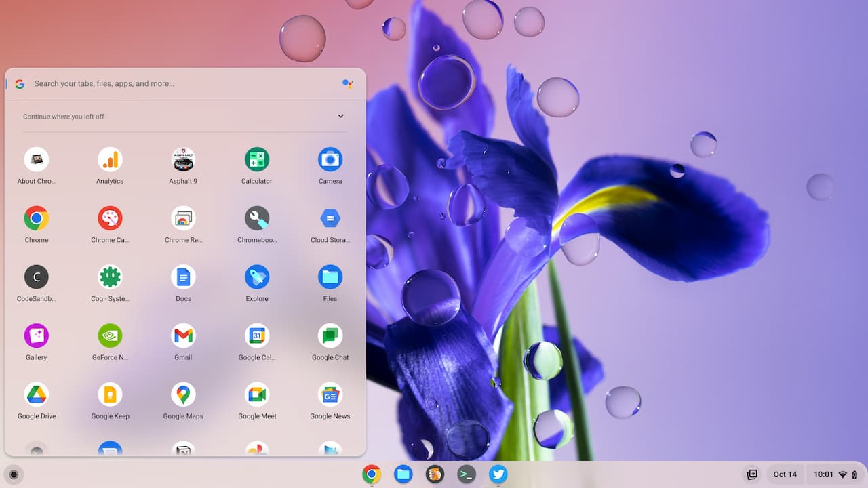Click the Google logo in the search bar
868x488 pixels.
tap(20, 84)
